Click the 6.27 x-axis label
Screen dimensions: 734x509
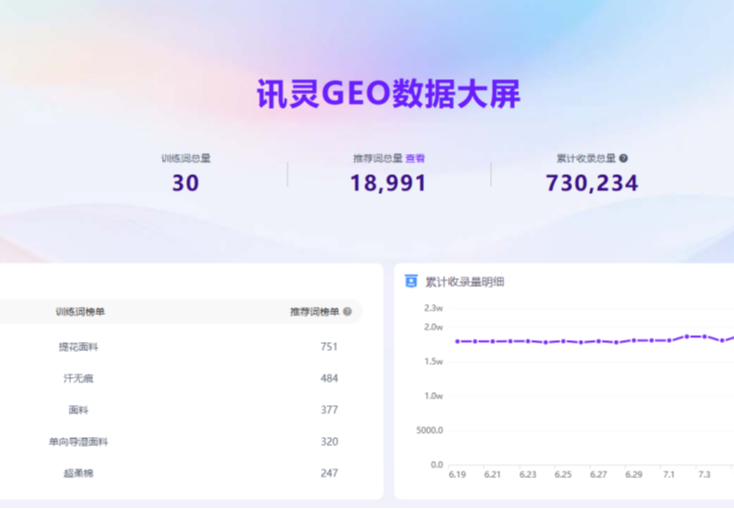[598, 474]
